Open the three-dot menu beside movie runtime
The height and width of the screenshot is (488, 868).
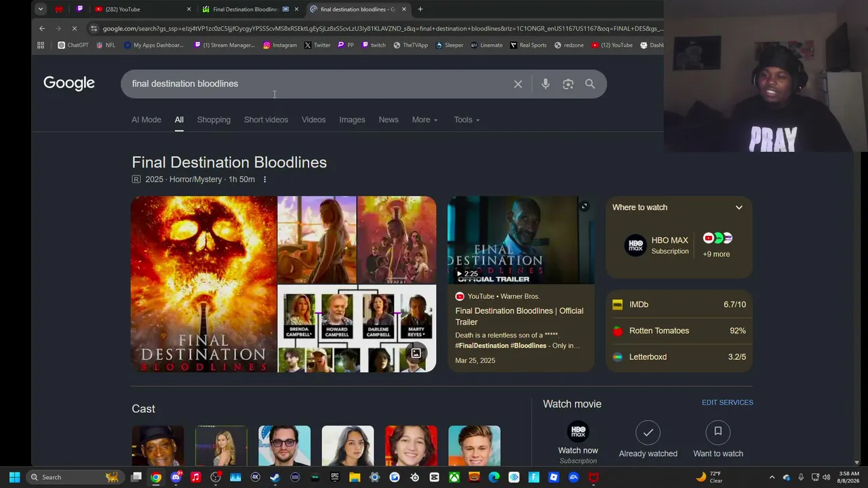[265, 180]
